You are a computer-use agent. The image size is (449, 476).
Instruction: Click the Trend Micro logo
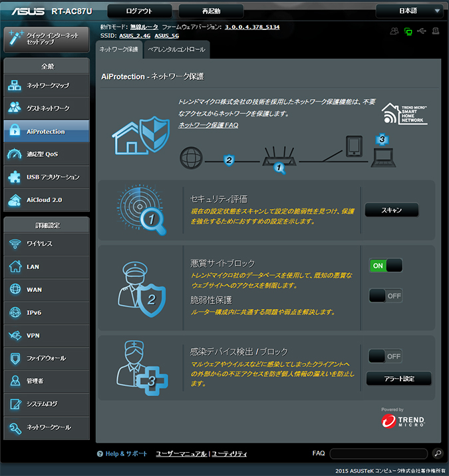point(403,421)
